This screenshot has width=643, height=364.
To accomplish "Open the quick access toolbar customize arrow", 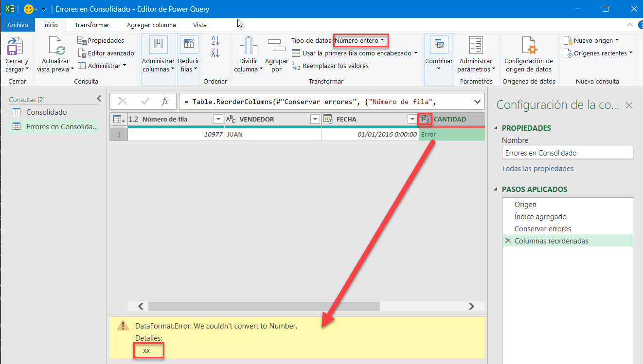I will pos(43,9).
